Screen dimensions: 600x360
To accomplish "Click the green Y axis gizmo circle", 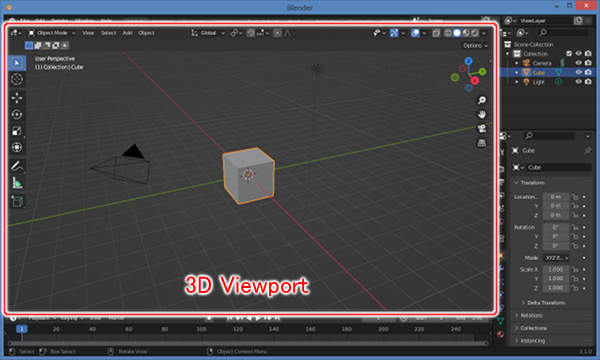I will pos(482,71).
